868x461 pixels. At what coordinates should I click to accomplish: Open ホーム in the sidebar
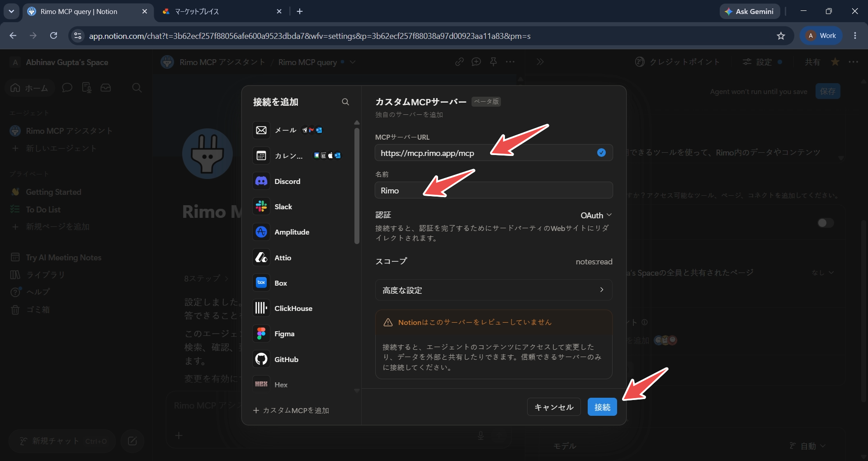point(30,88)
